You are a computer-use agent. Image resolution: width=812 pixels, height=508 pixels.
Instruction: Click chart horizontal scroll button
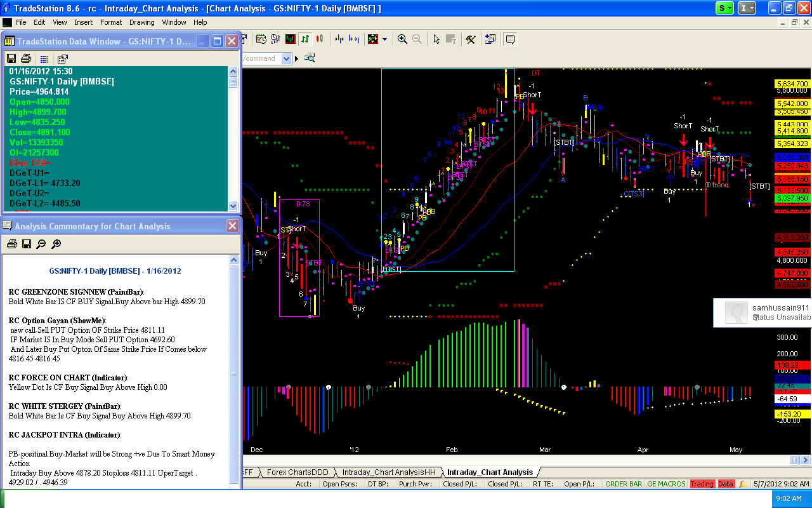(795, 460)
